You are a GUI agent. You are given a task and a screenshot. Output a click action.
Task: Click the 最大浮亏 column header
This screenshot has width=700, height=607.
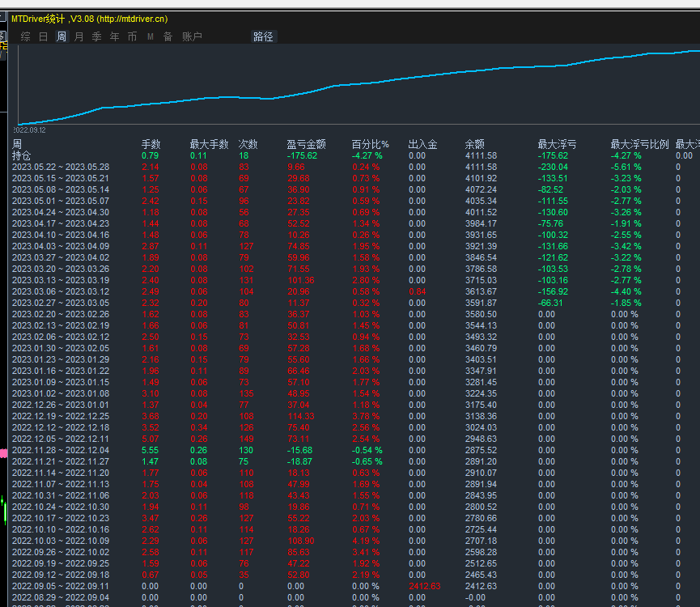pos(557,144)
